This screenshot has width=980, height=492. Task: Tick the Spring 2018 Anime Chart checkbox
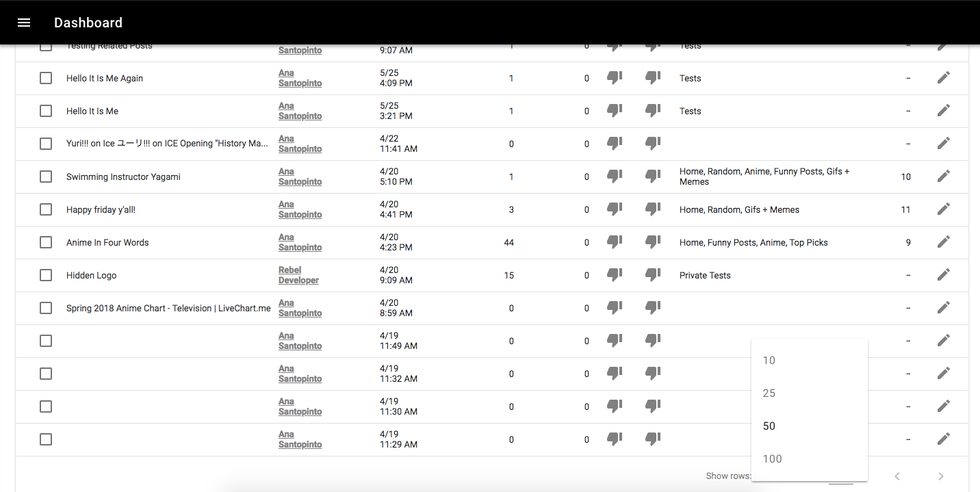46,308
